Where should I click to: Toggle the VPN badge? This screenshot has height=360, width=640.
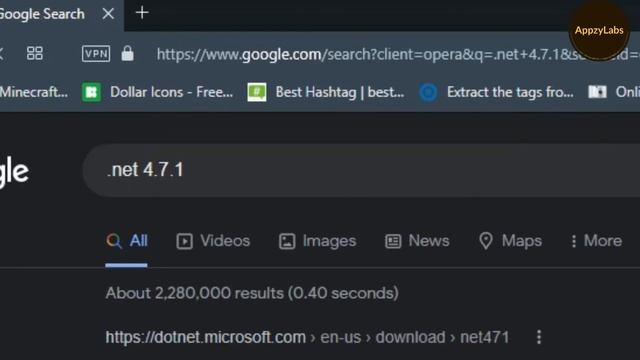(96, 53)
